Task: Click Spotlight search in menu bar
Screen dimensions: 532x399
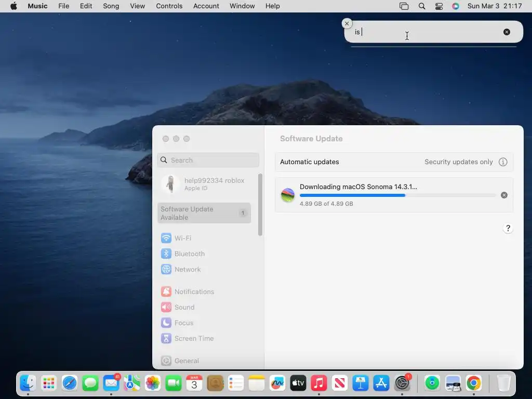Action: click(x=422, y=6)
